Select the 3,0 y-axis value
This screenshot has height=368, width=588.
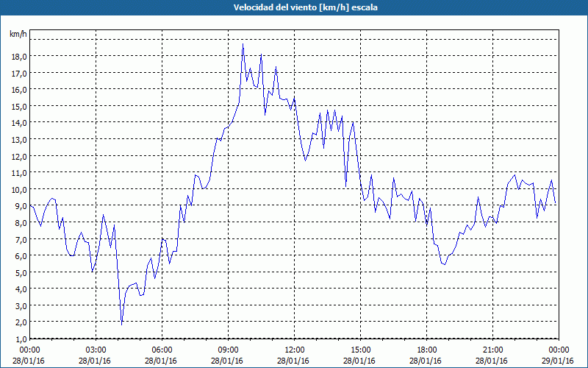[x=21, y=305]
